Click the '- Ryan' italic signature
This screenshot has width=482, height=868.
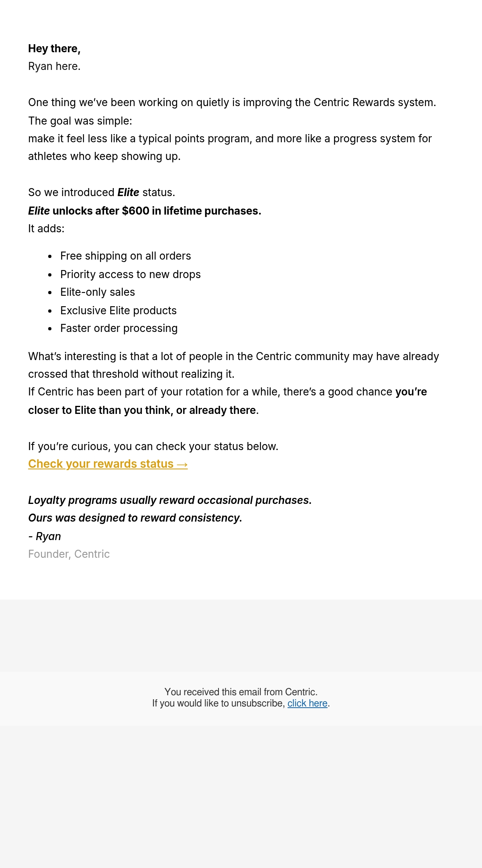pyautogui.click(x=45, y=536)
